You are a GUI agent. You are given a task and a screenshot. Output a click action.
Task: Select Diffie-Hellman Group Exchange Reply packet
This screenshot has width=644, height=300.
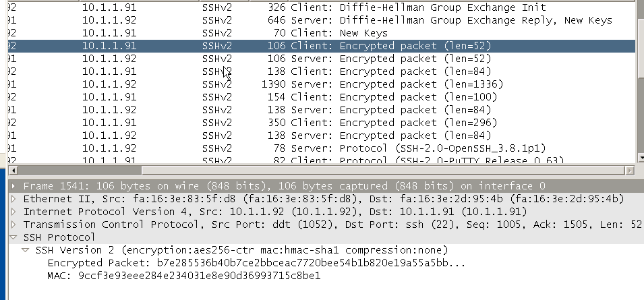[x=322, y=20]
